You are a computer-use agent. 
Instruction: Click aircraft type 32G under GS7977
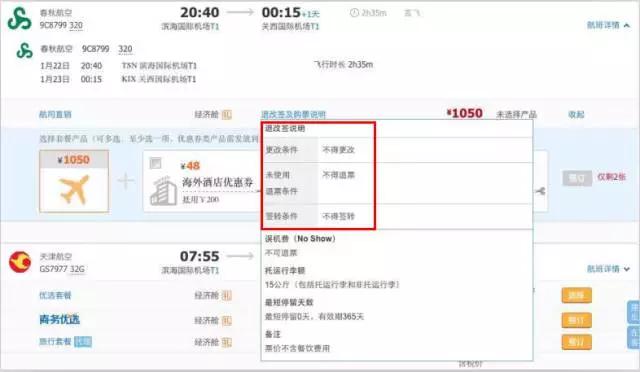point(77,269)
